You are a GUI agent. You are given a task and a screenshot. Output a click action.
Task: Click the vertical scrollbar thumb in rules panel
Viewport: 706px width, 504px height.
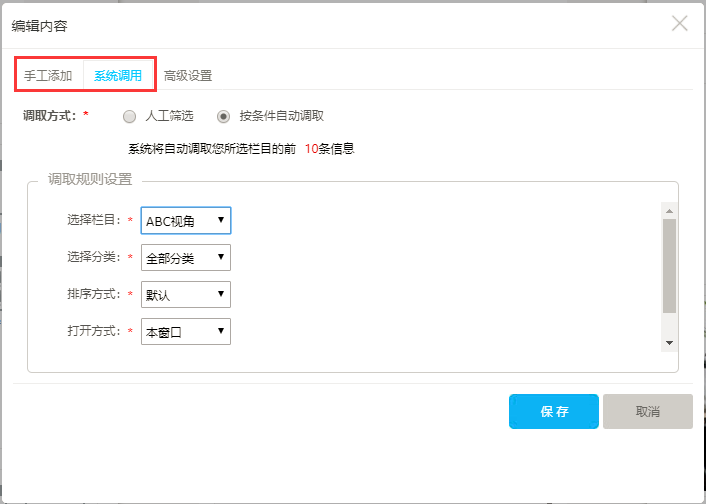tap(669, 265)
